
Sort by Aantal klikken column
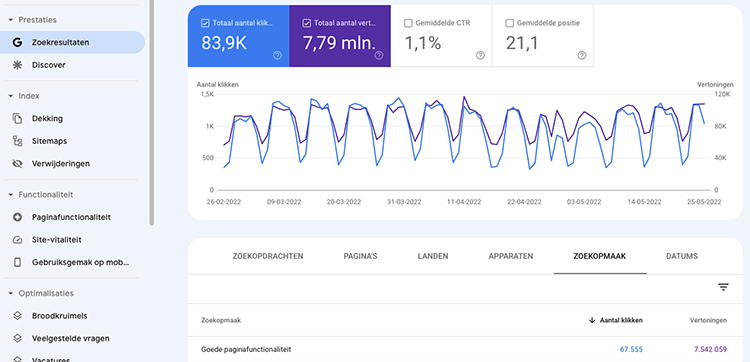621,320
